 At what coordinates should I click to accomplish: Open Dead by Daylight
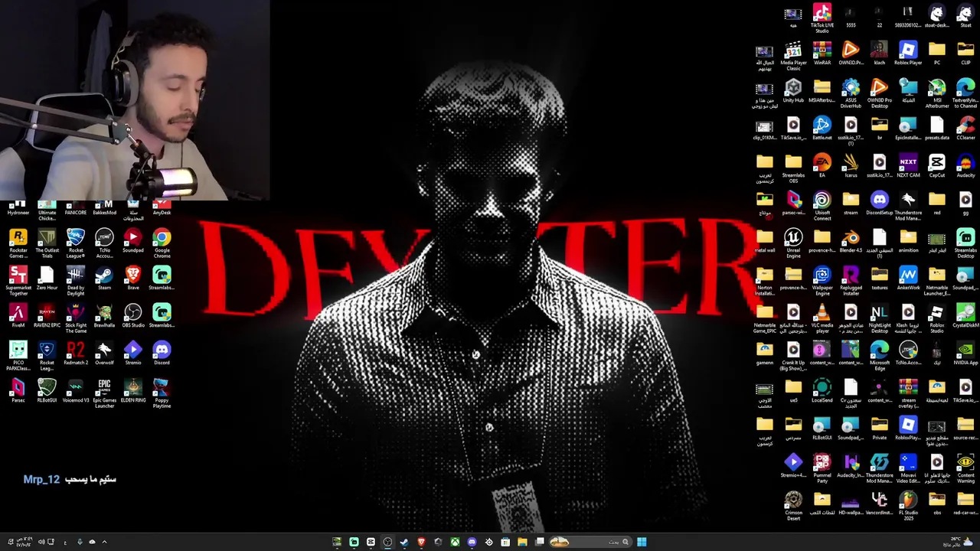(x=76, y=281)
